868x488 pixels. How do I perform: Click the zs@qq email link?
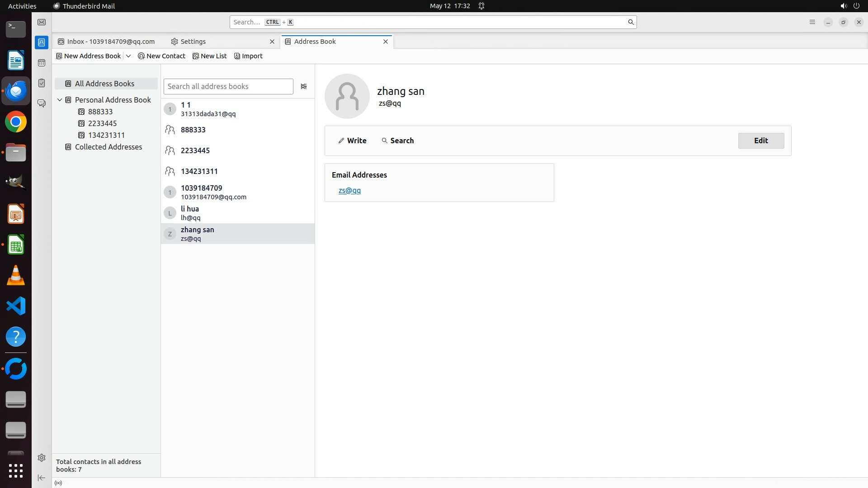349,191
